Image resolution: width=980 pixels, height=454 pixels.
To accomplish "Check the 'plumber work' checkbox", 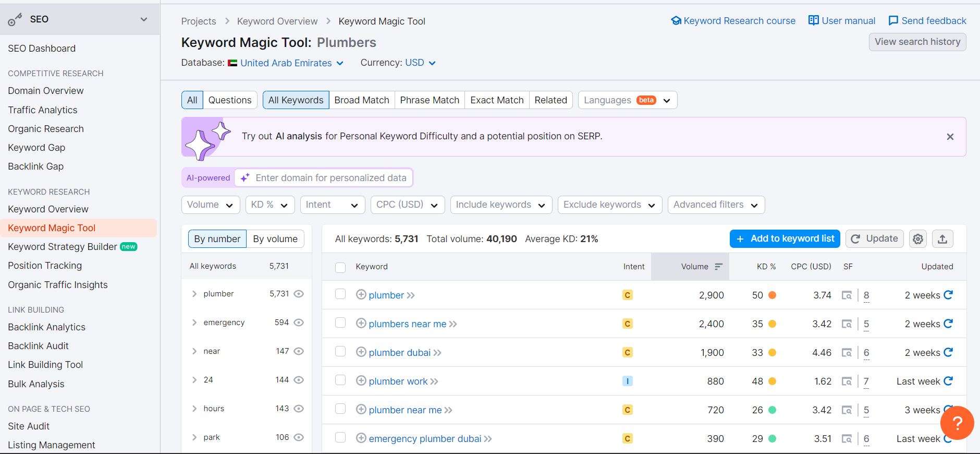I will (340, 380).
